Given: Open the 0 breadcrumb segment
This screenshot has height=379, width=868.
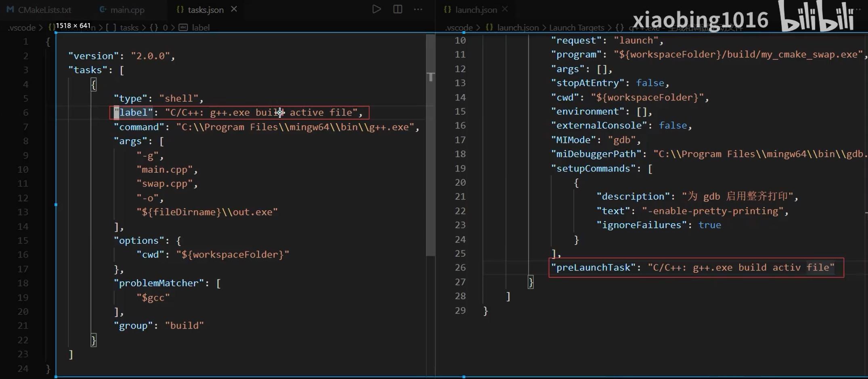Looking at the screenshot, I should [165, 27].
